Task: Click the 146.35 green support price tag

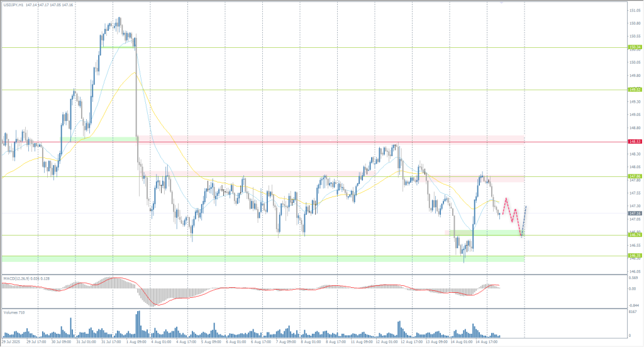Action: (634, 256)
